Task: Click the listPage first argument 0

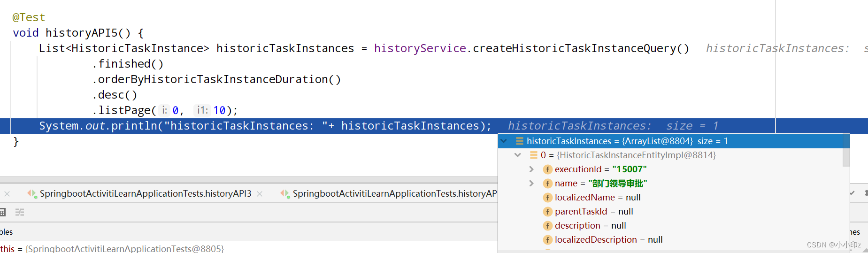Action: tap(176, 110)
